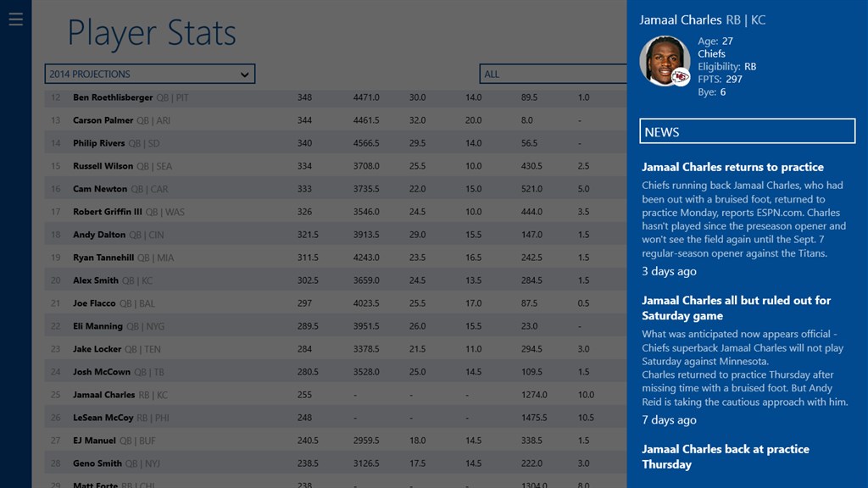Select Eli Manning player name
The width and height of the screenshot is (868, 488).
click(x=97, y=326)
